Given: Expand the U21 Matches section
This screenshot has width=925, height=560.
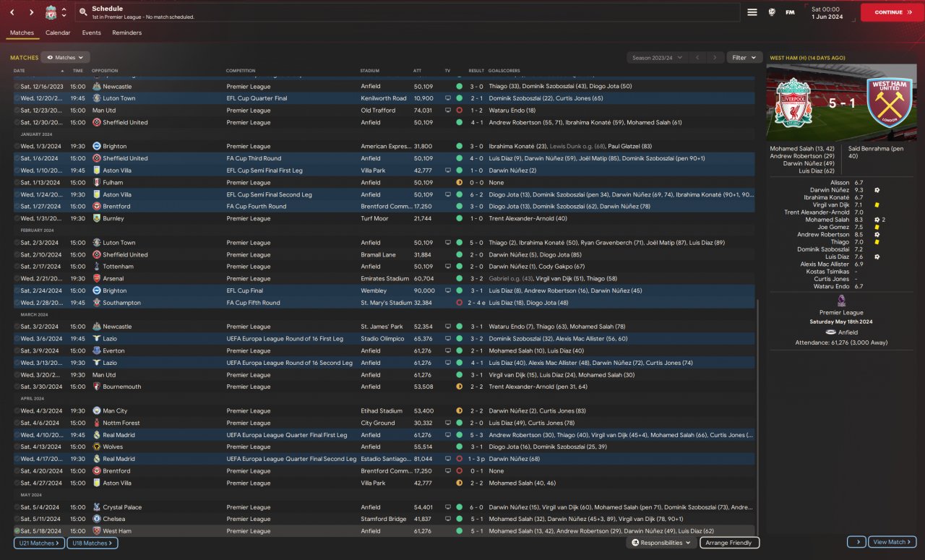Looking at the screenshot, I should pos(39,543).
